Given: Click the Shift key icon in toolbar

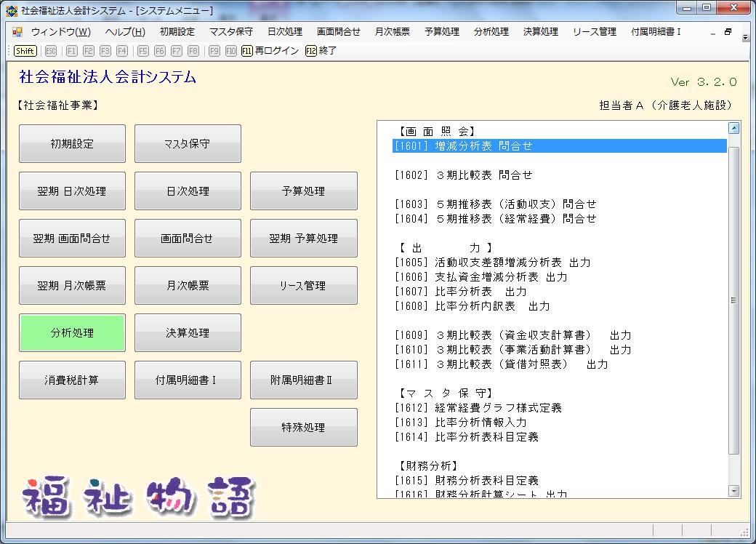Looking at the screenshot, I should (x=25, y=51).
